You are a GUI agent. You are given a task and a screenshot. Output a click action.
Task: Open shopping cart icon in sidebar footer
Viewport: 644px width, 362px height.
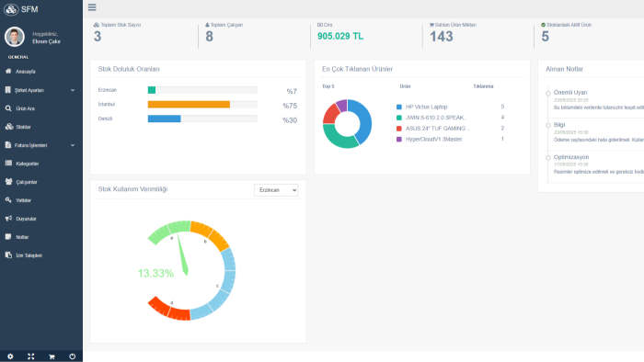tap(52, 356)
